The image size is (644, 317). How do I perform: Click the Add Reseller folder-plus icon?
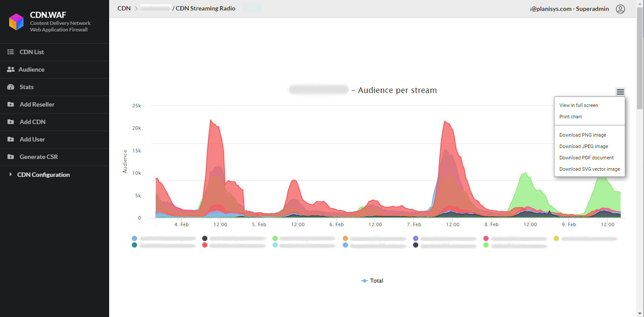coord(11,104)
